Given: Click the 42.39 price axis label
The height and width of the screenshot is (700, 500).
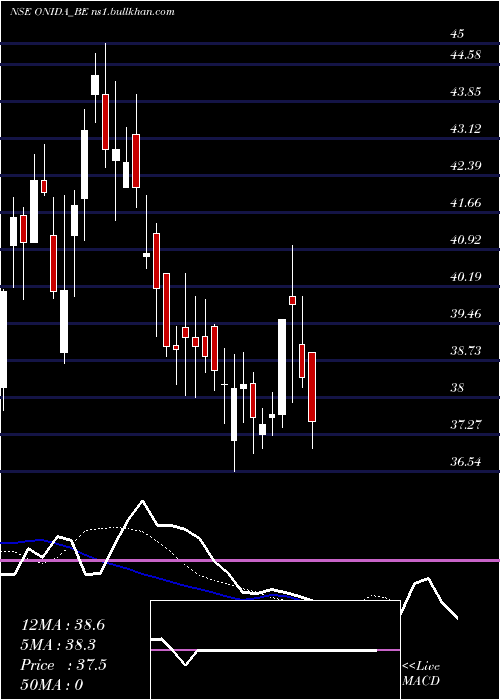Looking at the screenshot, I should [x=466, y=166].
